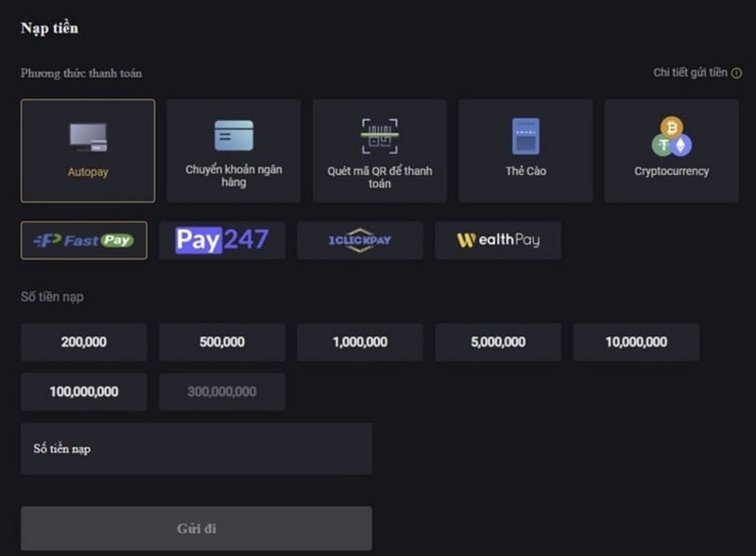
Task: Click the Phương thức thanh toán label
Action: pyautogui.click(x=81, y=74)
